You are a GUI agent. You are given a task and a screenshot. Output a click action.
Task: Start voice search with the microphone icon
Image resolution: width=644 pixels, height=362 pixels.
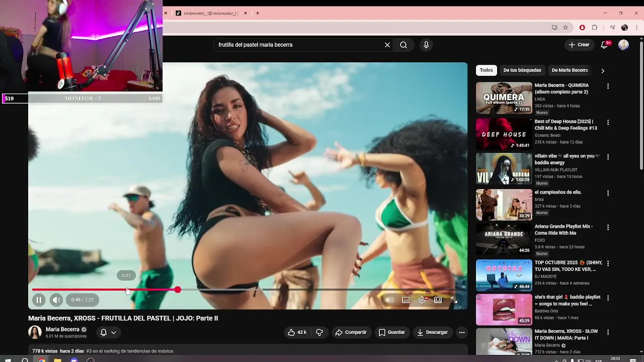coord(426,45)
